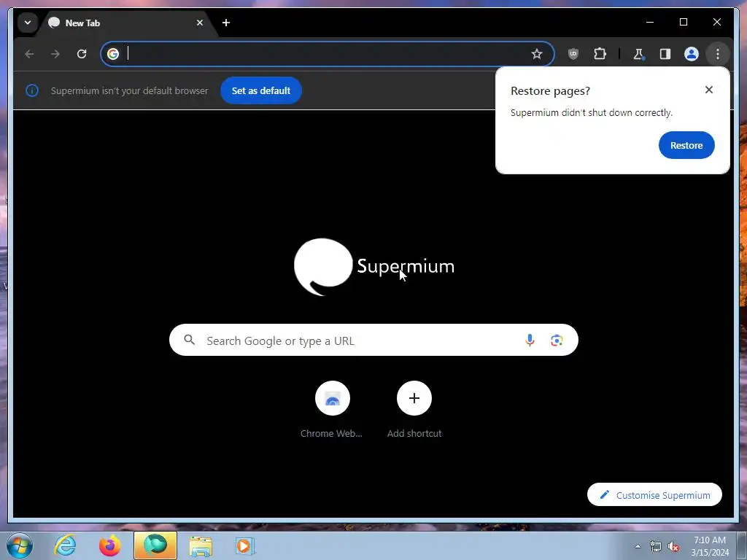Open the Chrome Labs flask icon
747x560 pixels.
pos(638,54)
